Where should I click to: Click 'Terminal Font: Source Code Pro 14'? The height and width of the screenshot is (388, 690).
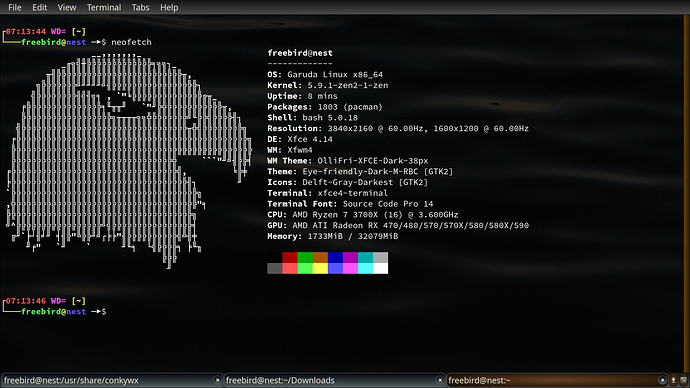tap(350, 204)
